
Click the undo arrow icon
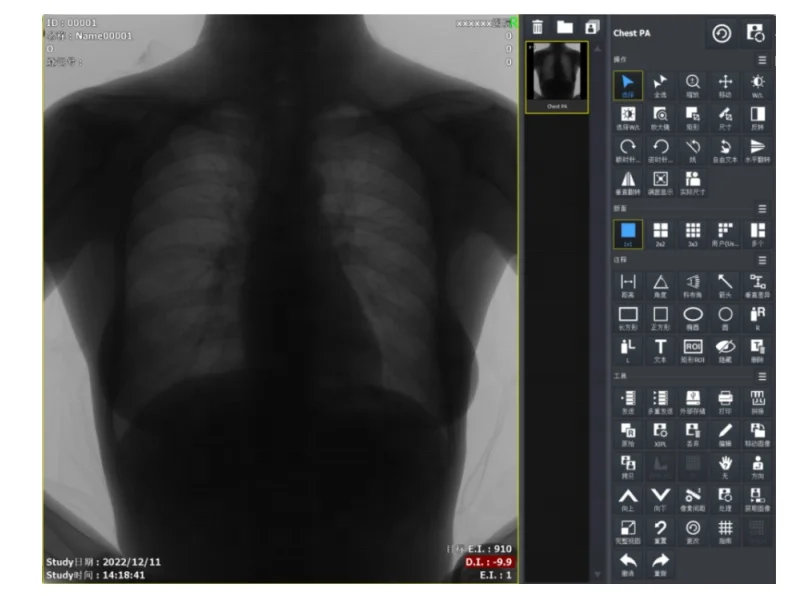[x=628, y=564]
